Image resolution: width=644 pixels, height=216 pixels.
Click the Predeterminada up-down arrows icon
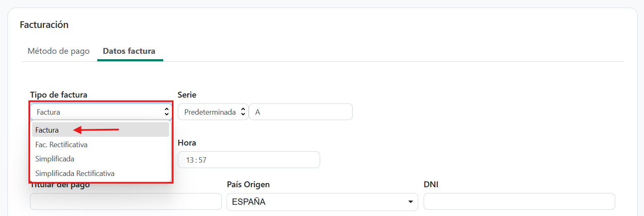pyautogui.click(x=243, y=112)
